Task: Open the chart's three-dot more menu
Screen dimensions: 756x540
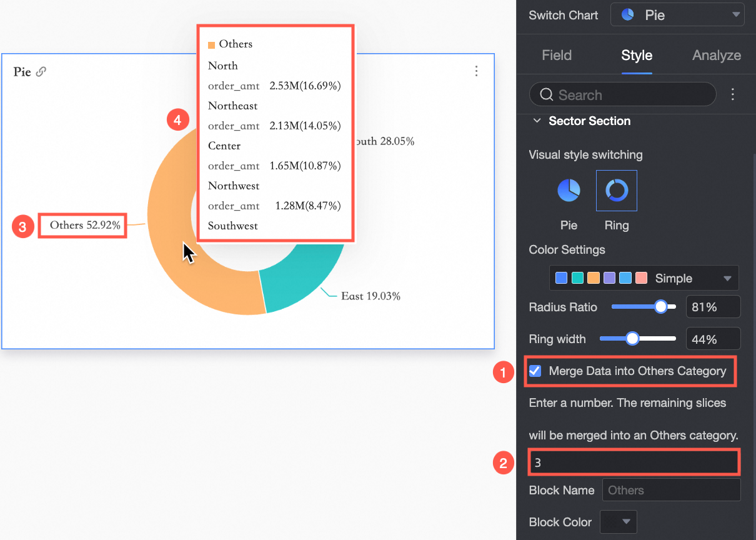Action: click(476, 71)
